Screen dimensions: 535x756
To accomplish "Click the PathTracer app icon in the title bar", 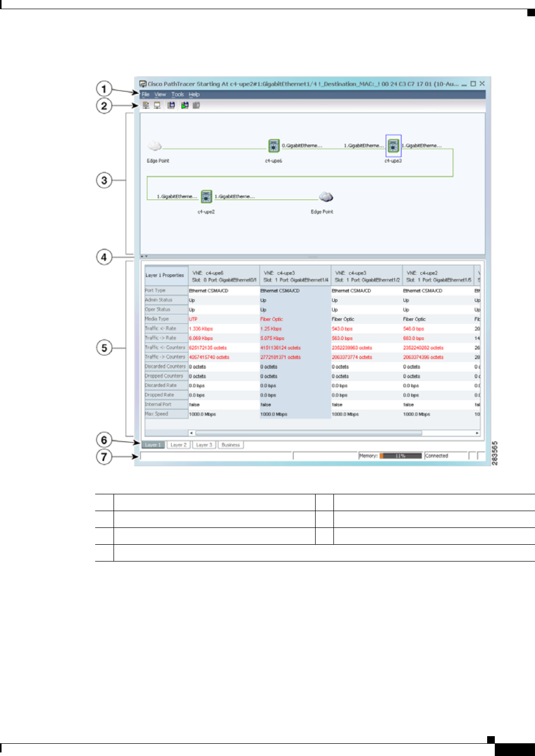I will (144, 83).
